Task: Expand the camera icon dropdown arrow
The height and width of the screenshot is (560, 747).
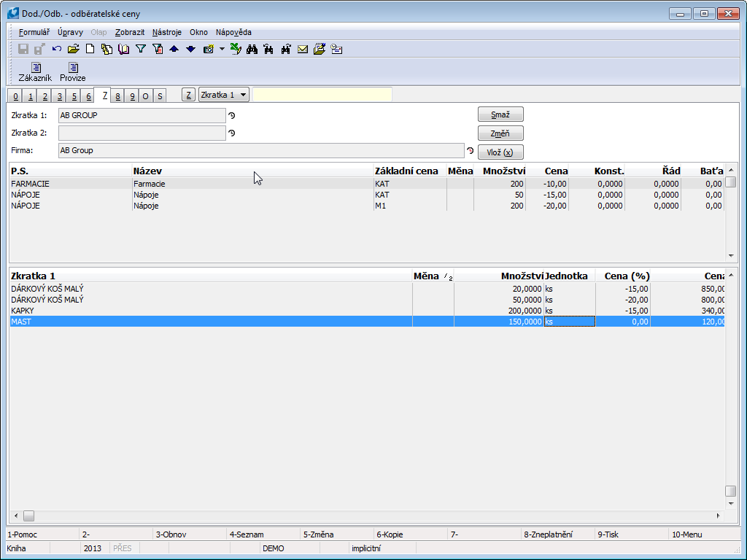Action: [222, 50]
